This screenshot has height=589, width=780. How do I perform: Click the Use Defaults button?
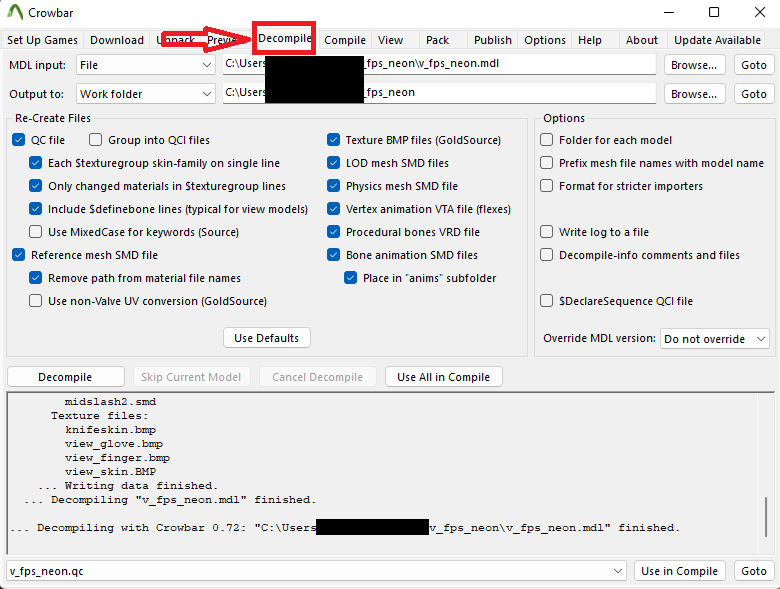pyautogui.click(x=267, y=338)
